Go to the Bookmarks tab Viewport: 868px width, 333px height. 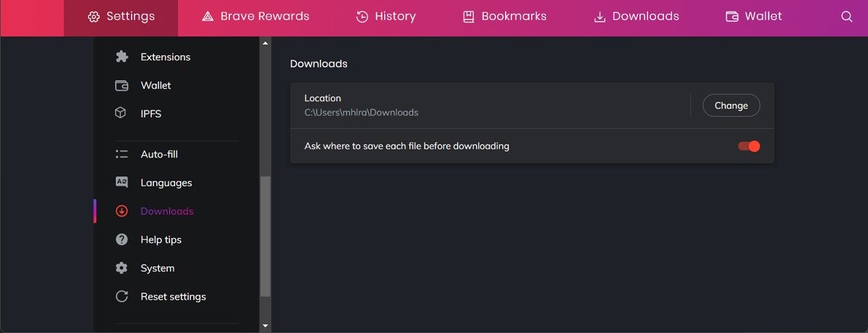(504, 17)
